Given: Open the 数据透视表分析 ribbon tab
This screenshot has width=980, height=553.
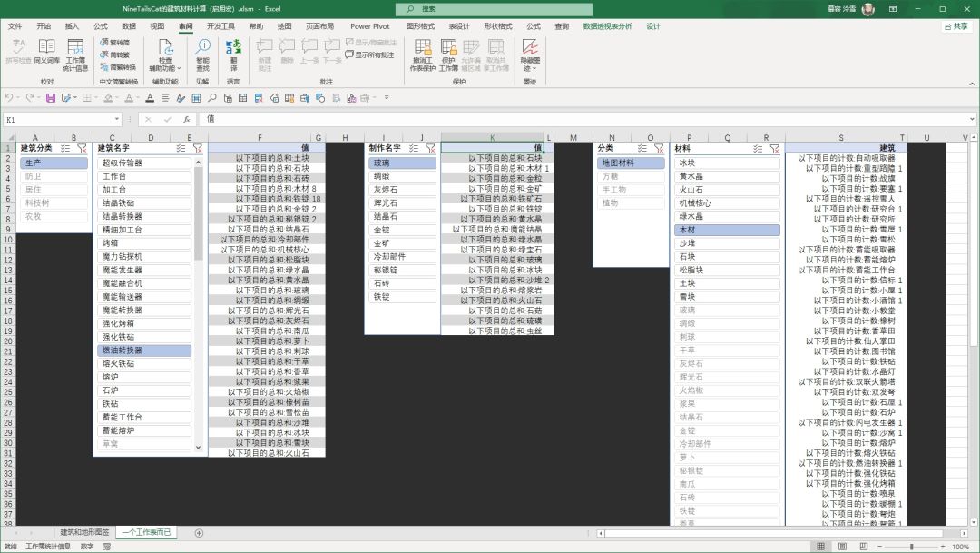Looking at the screenshot, I should (x=607, y=26).
